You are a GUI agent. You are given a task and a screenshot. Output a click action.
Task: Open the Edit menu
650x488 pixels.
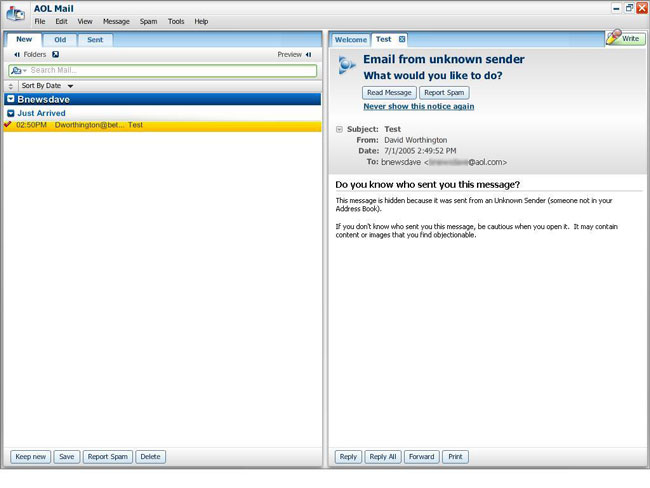[61, 22]
